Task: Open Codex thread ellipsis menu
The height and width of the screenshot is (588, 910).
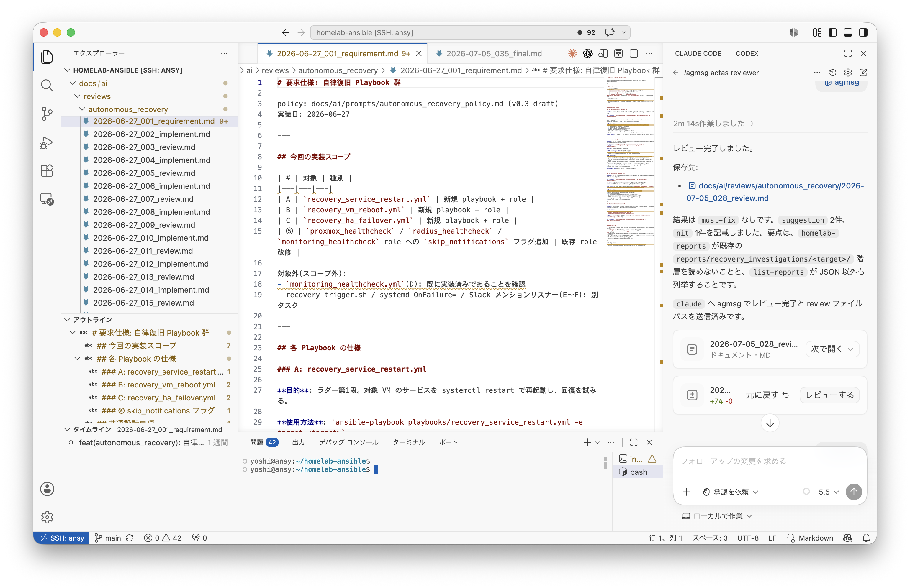Action: pyautogui.click(x=817, y=73)
